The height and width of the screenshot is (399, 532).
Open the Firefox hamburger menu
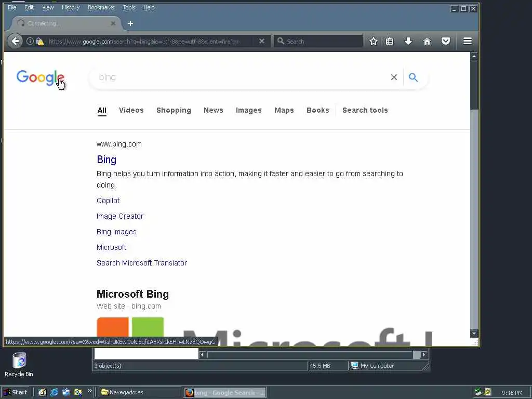[x=467, y=41]
